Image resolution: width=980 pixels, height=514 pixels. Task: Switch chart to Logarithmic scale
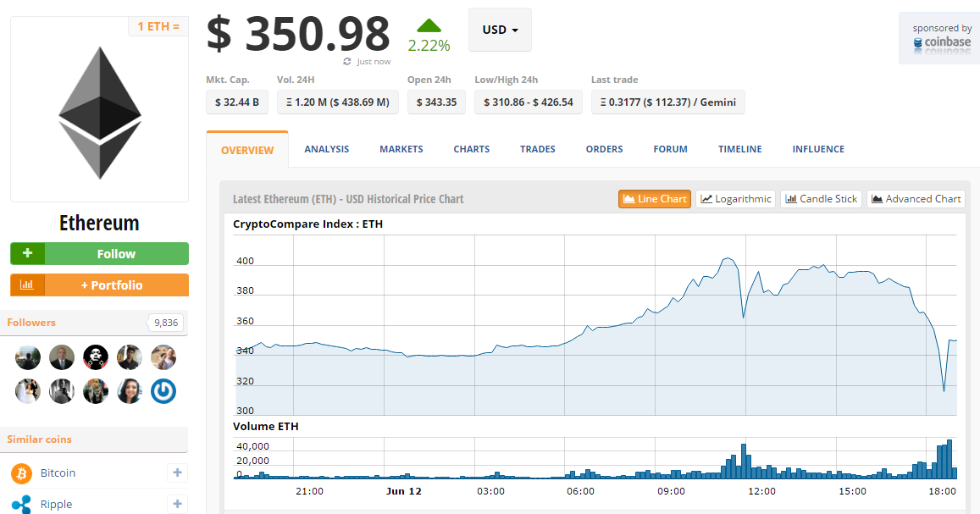[x=735, y=199]
